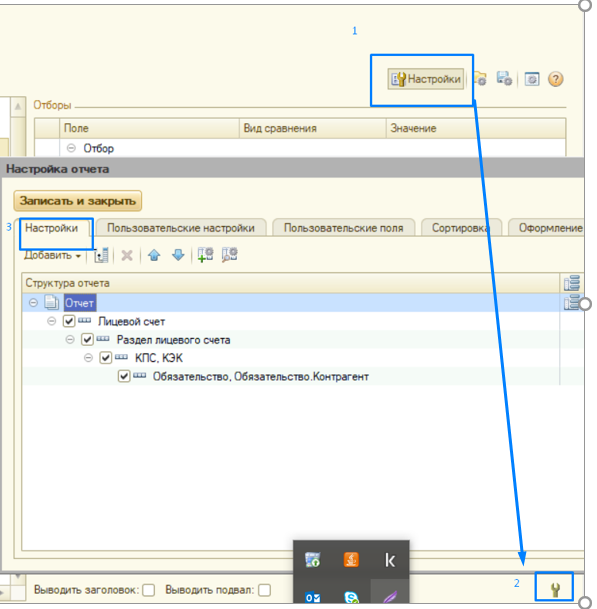Click the load settings folder gear icon
This screenshot has width=597, height=609.
(x=480, y=79)
